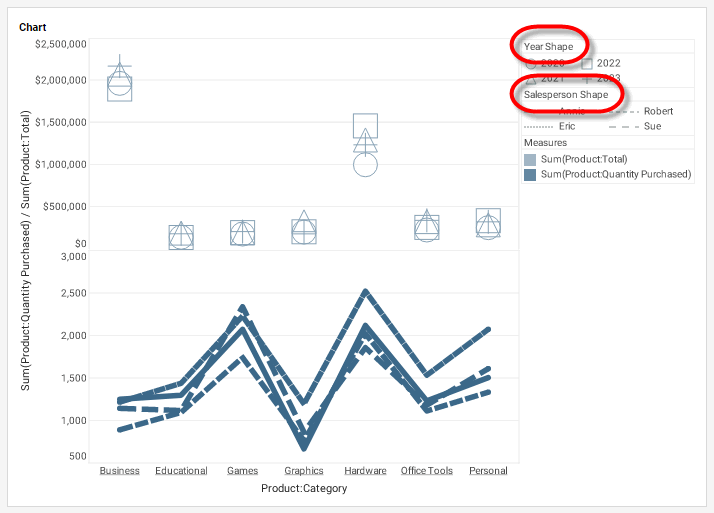Viewport: 714px width, 513px height.
Task: Select the Hardware category axis label
Action: coord(365,471)
